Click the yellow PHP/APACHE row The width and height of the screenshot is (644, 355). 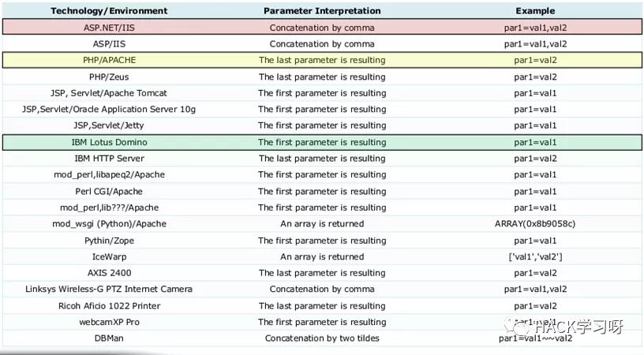[x=322, y=60]
